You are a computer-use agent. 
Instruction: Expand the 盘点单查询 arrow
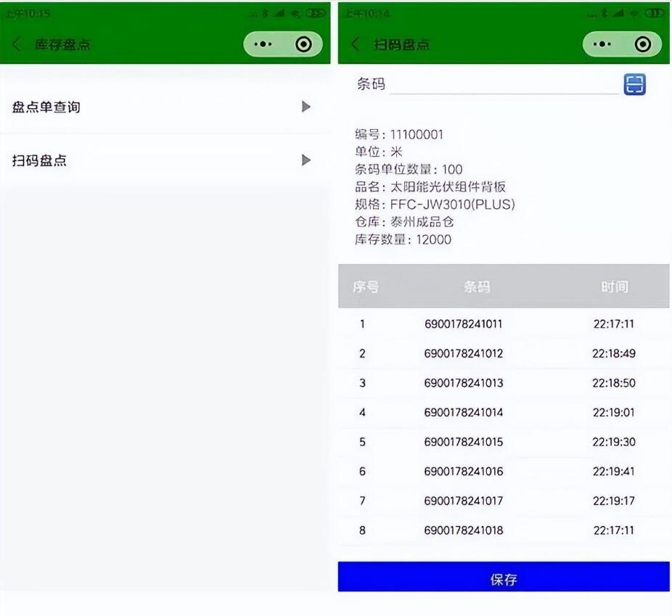[306, 107]
